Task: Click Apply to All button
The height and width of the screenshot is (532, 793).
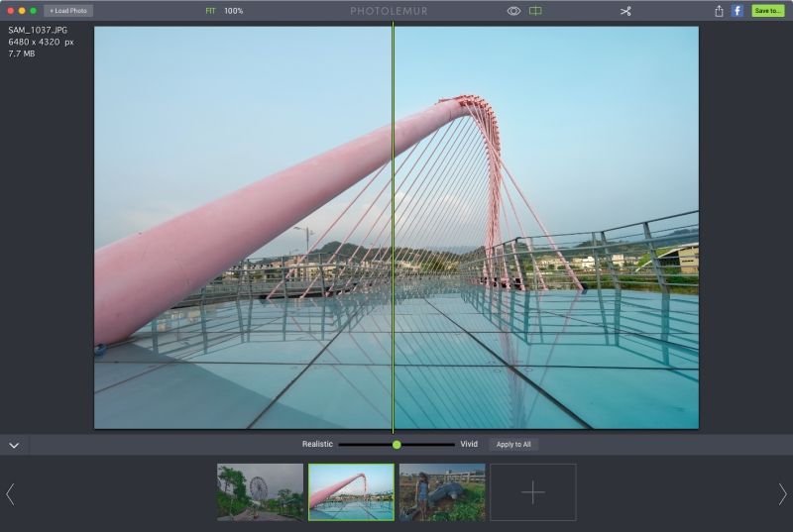Action: click(513, 445)
